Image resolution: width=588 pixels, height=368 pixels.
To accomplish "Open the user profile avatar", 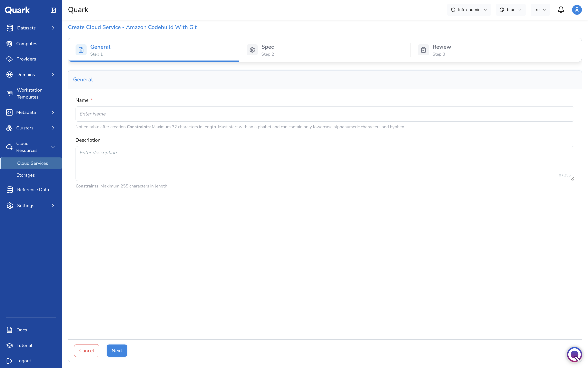I will (x=577, y=10).
